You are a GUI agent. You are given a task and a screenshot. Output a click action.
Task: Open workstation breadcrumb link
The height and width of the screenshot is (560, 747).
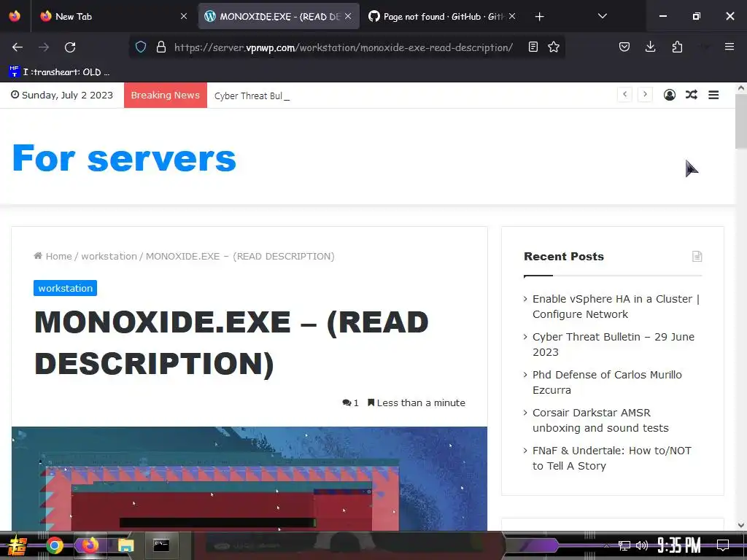pyautogui.click(x=109, y=256)
